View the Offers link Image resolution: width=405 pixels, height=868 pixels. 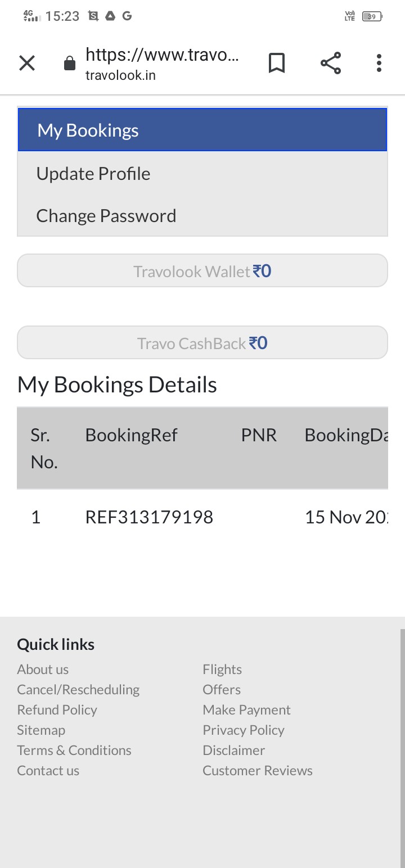222,690
